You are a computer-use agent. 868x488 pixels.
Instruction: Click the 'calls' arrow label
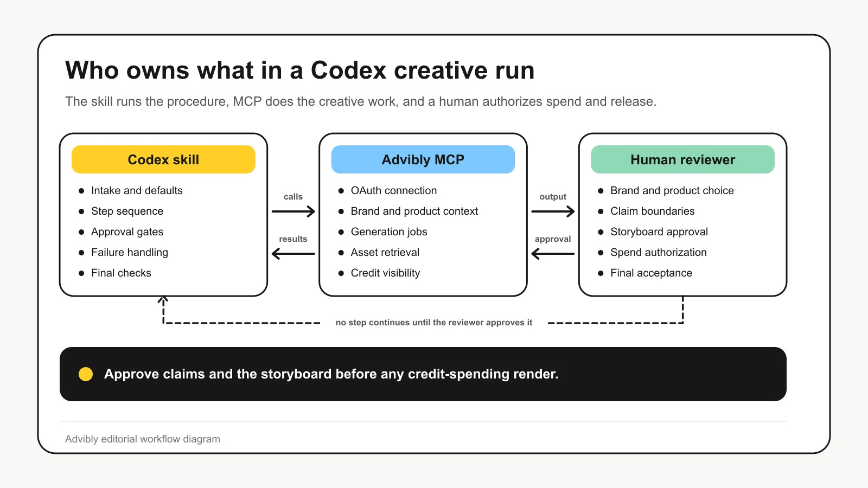293,197
